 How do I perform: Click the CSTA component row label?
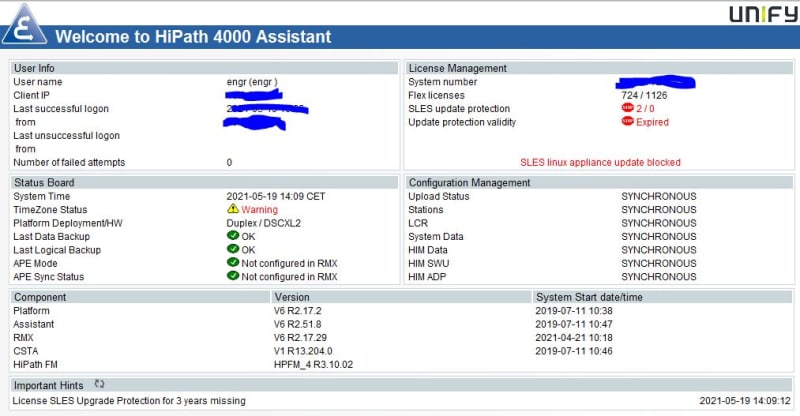pyautogui.click(x=26, y=351)
